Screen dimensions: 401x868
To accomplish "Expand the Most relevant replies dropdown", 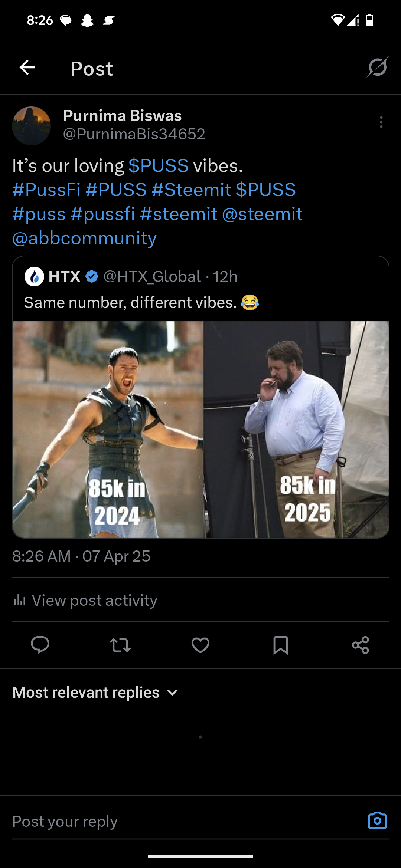I will tap(95, 693).
